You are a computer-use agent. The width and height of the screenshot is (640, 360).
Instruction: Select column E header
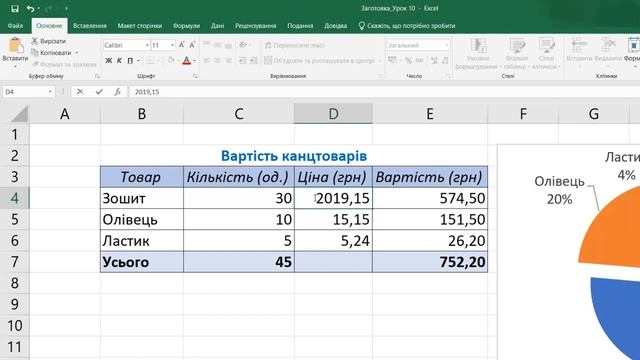point(430,114)
